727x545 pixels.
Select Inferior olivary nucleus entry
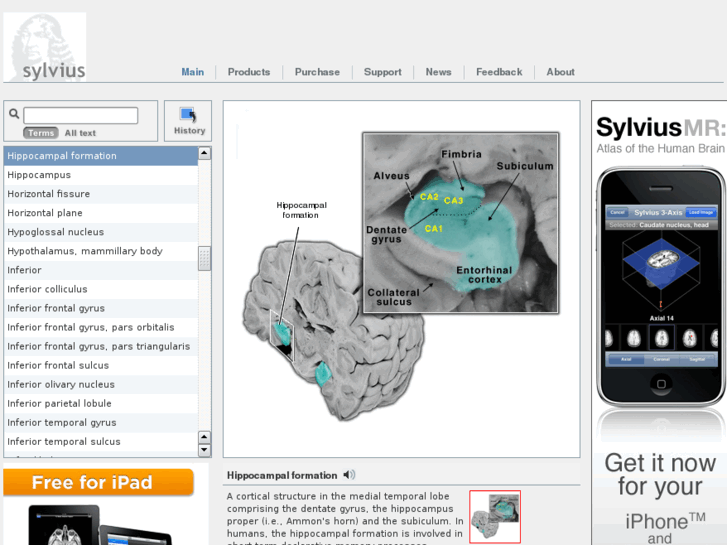tap(101, 385)
